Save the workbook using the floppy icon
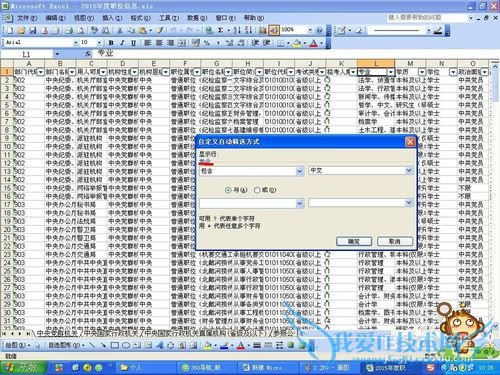 (x=33, y=31)
